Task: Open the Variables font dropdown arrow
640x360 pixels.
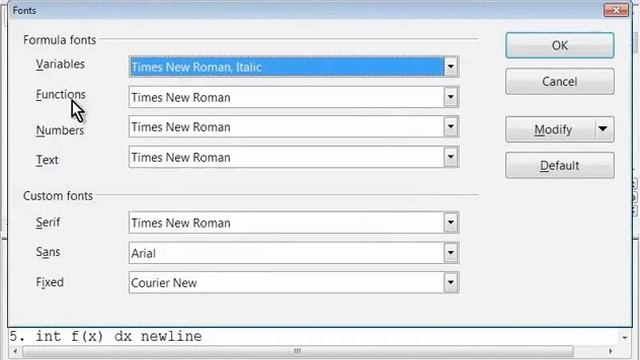Action: (x=451, y=67)
